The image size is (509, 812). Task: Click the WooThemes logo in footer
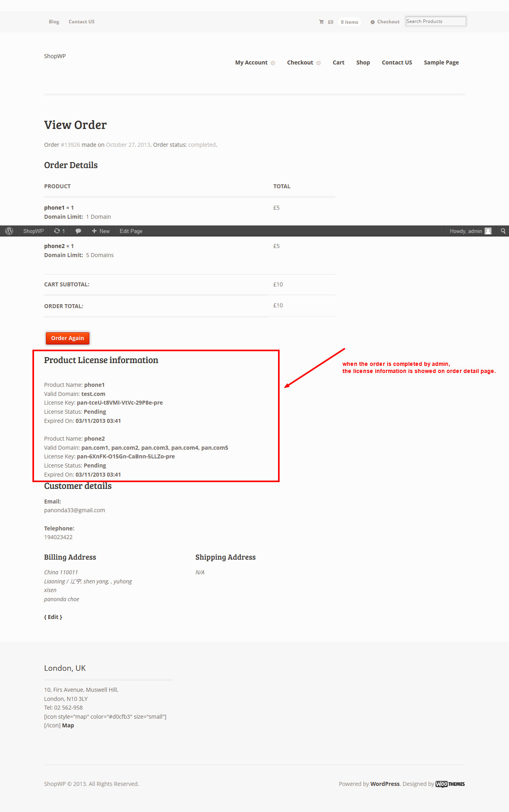coord(450,784)
